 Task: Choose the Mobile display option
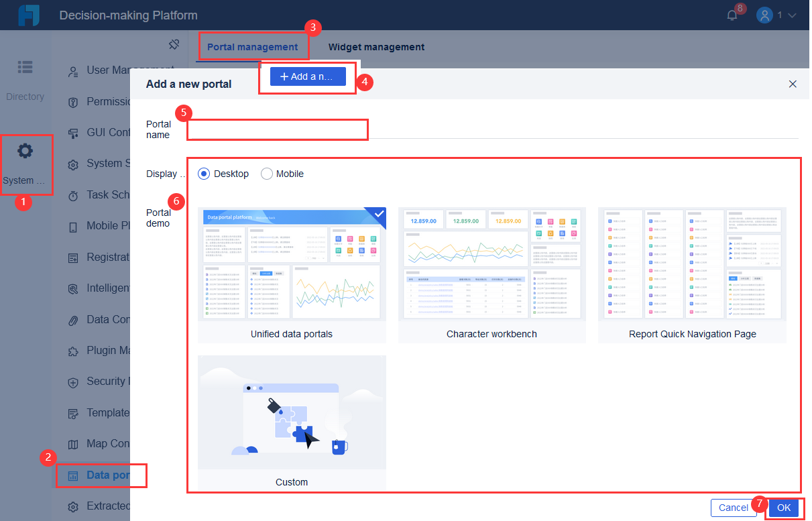tap(266, 173)
